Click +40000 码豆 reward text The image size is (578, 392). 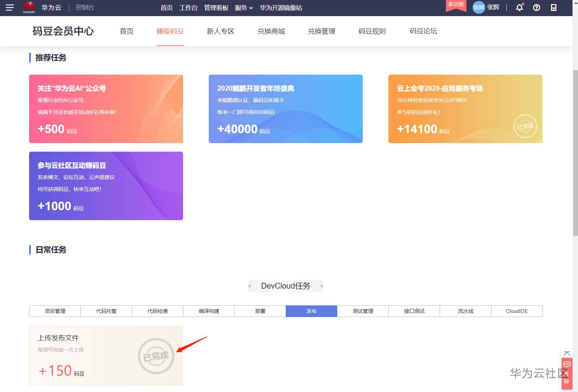[244, 129]
